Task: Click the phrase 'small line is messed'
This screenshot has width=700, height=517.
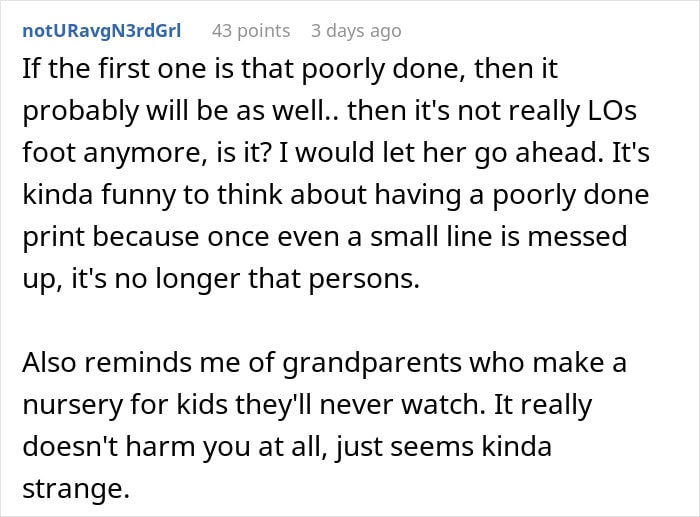Action: pos(499,237)
